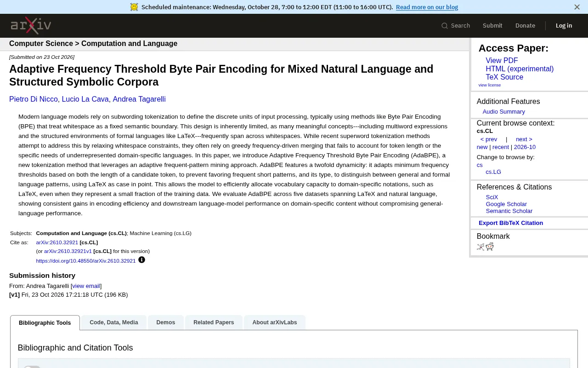588x368 pixels.
Task: Browse new cs.CL submissions
Action: (x=482, y=147)
